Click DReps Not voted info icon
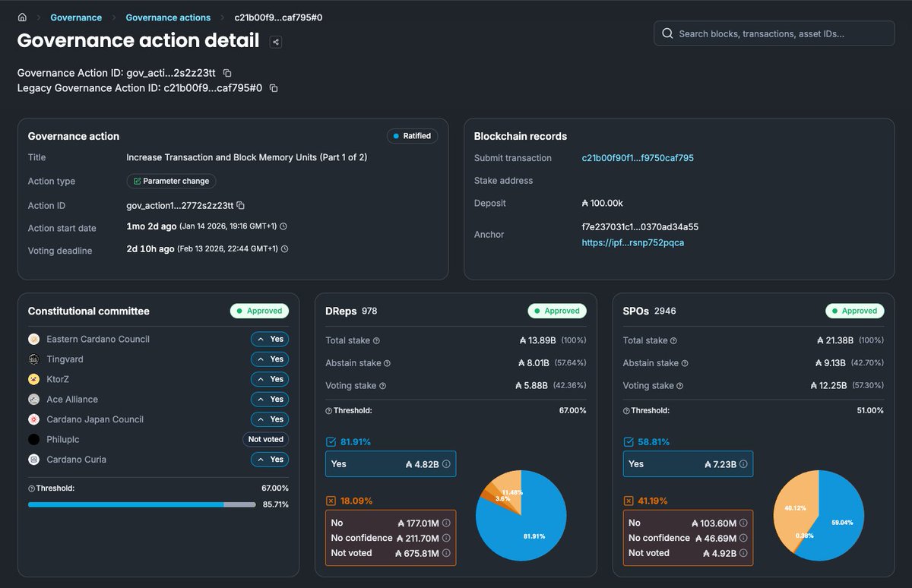The image size is (912, 588). 446,553
